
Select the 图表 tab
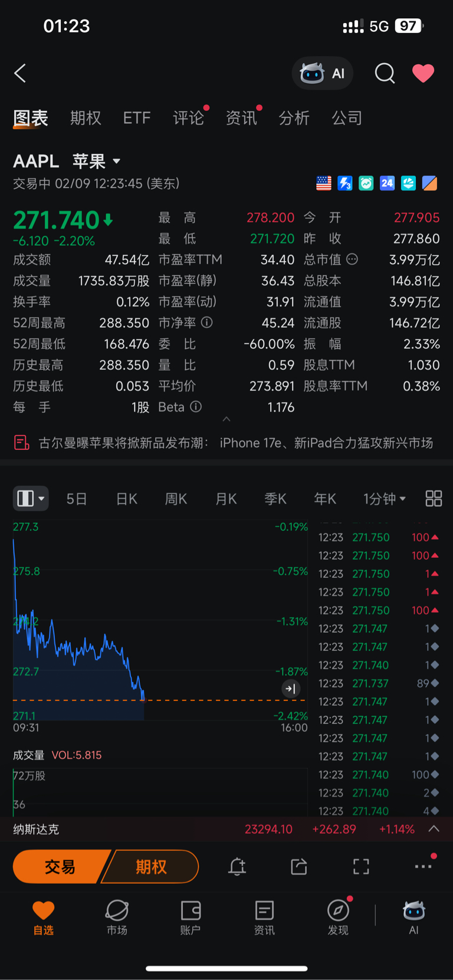pos(31,118)
